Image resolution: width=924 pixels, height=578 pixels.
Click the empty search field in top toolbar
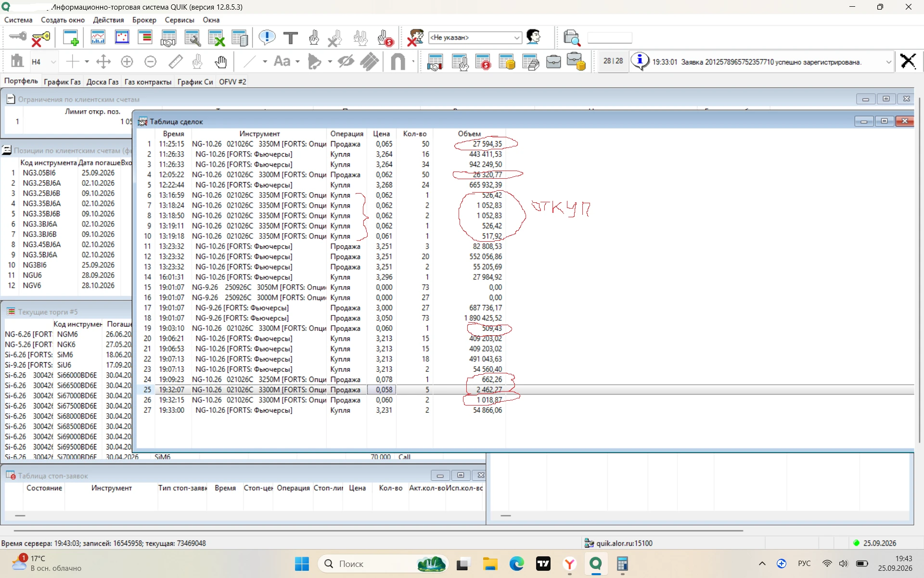(610, 38)
